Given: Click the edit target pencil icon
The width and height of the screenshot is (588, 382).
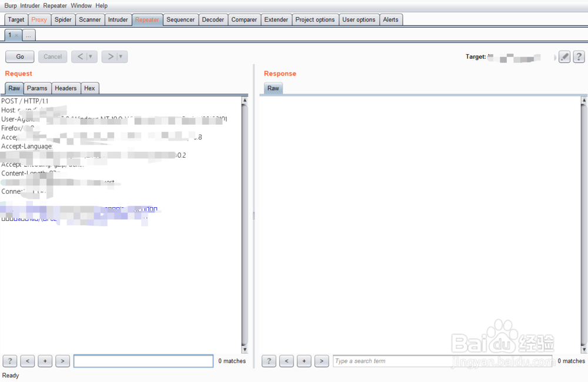Looking at the screenshot, I should tap(564, 57).
